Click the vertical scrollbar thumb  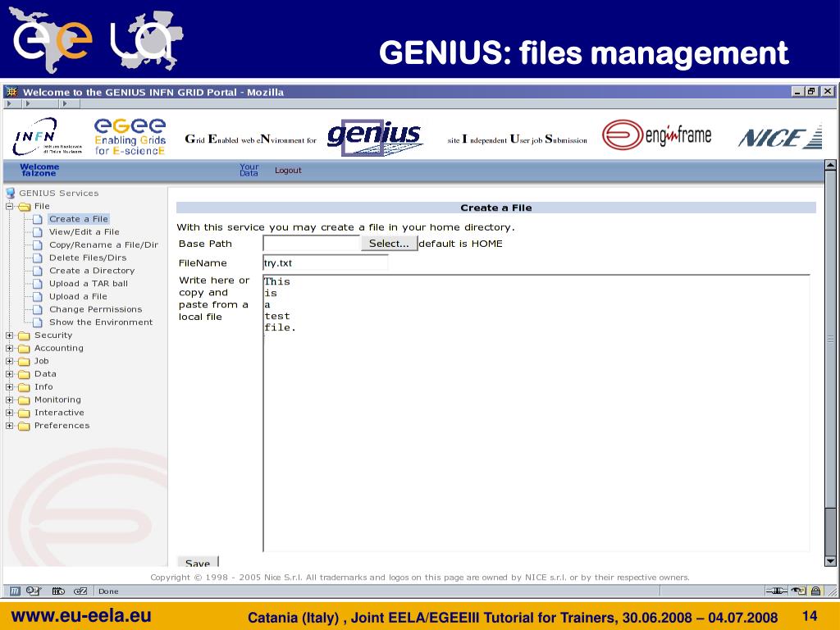(x=830, y=339)
